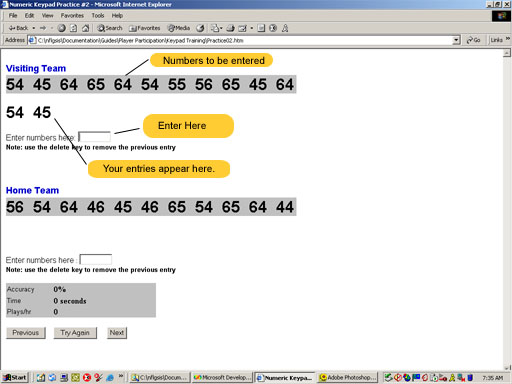This screenshot has height=384, width=512.
Task: Expand the address bar dropdown
Action: tap(456, 40)
